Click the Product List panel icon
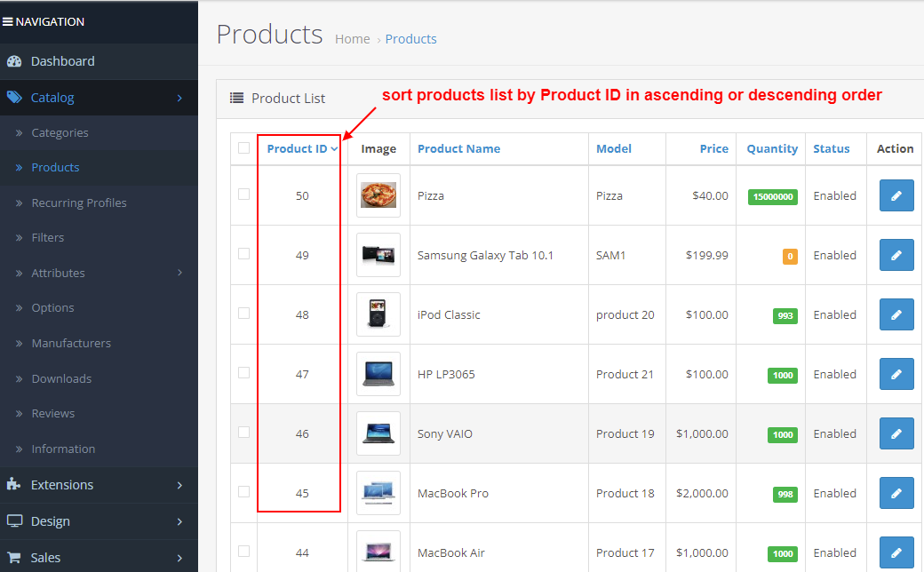Image resolution: width=924 pixels, height=572 pixels. click(x=234, y=99)
